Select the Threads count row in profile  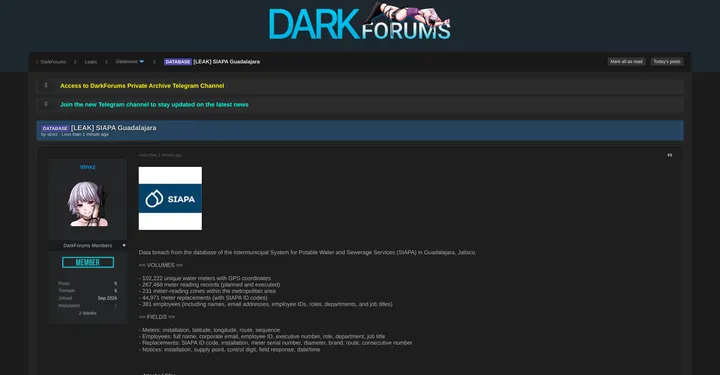coord(87,291)
